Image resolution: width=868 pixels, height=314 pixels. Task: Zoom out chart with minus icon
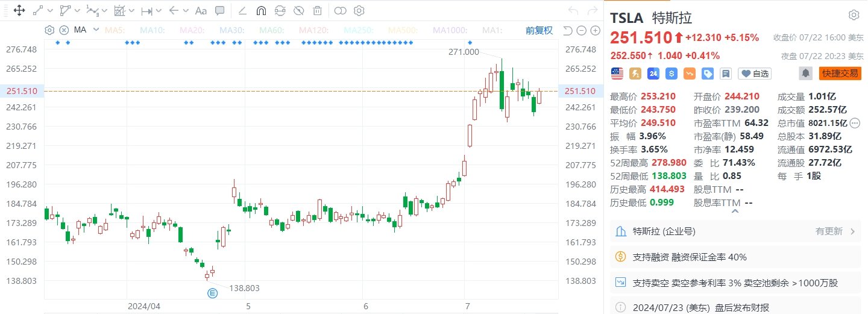click(581, 31)
